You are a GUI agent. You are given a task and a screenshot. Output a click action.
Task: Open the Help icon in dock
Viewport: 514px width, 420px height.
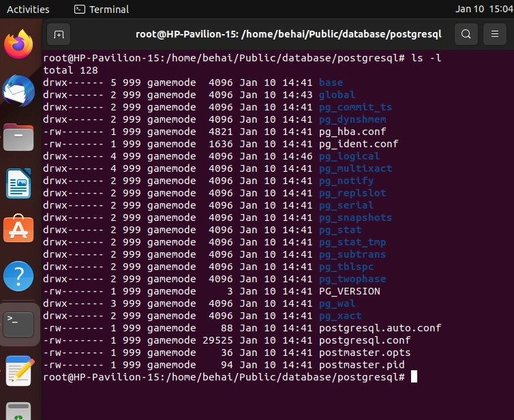18,276
